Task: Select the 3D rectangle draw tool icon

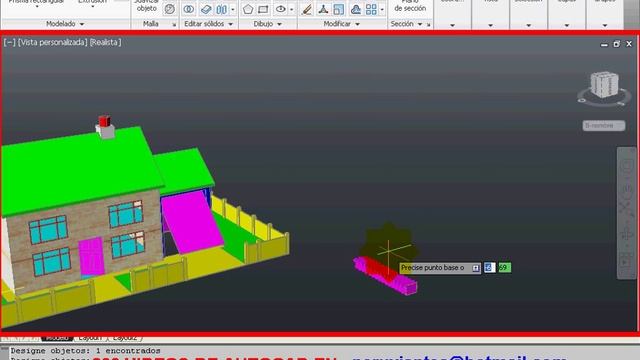Action: coord(264,9)
